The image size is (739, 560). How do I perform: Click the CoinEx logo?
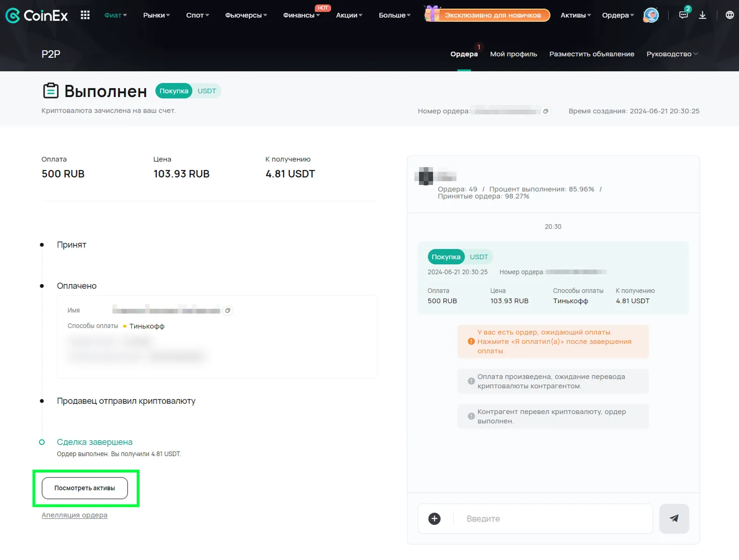tap(36, 15)
